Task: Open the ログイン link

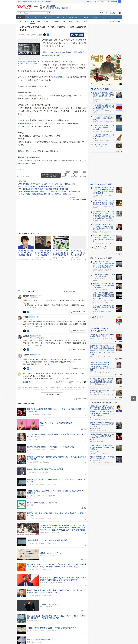Action: [x=42, y=8]
